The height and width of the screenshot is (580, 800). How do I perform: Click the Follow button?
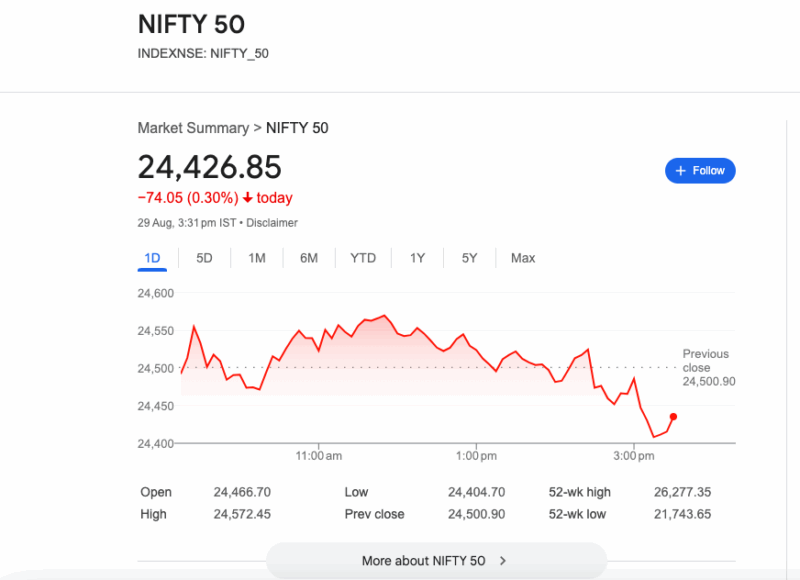point(700,171)
